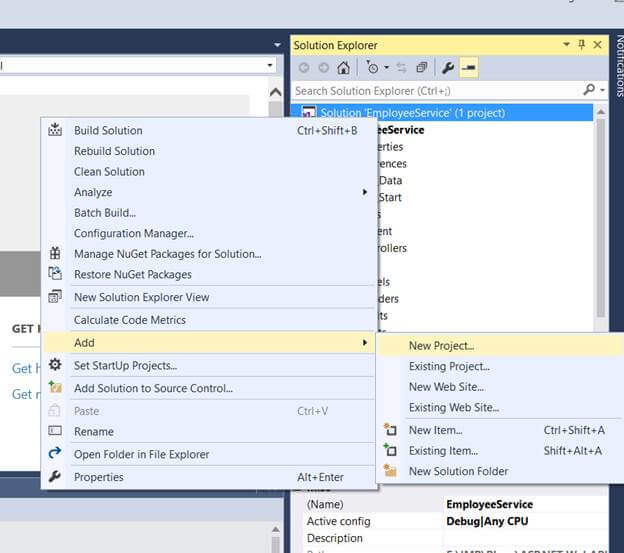Click the Manage NuGet Packages icon
Screen dimensions: 624x553
pos(55,253)
